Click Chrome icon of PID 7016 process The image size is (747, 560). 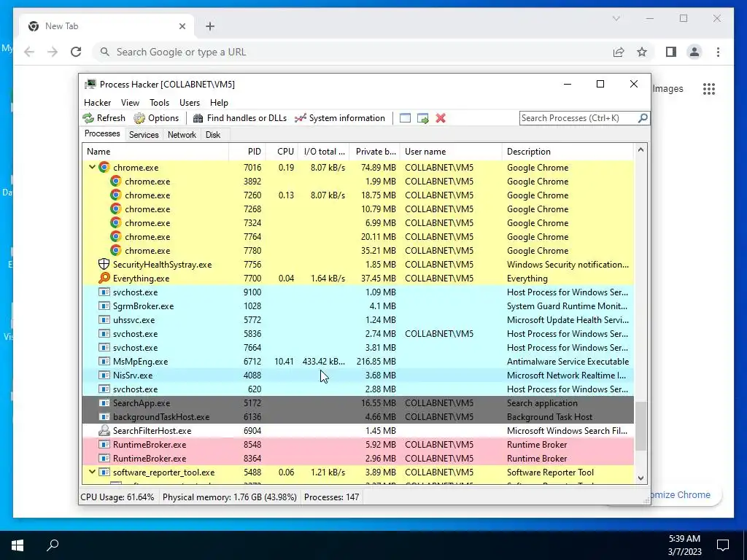[104, 167]
